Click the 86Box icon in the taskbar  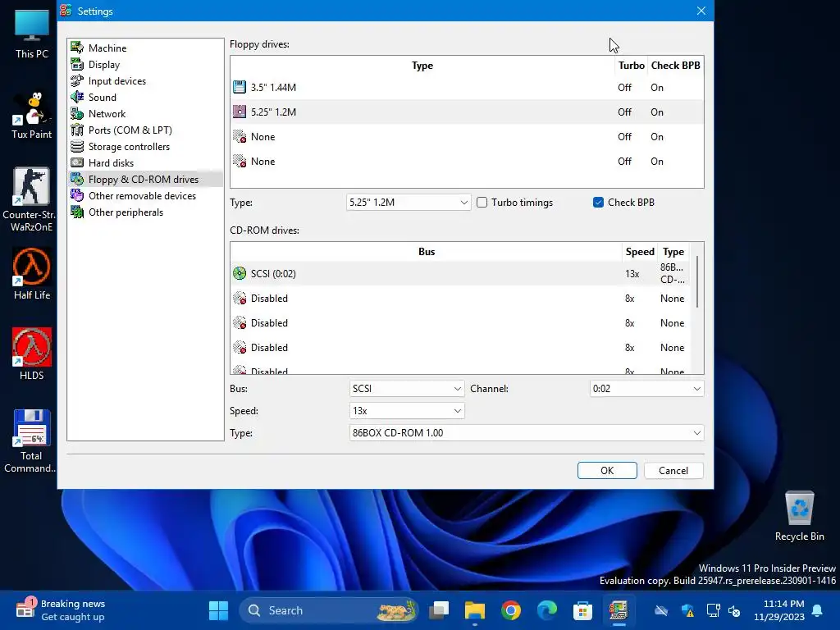point(619,610)
